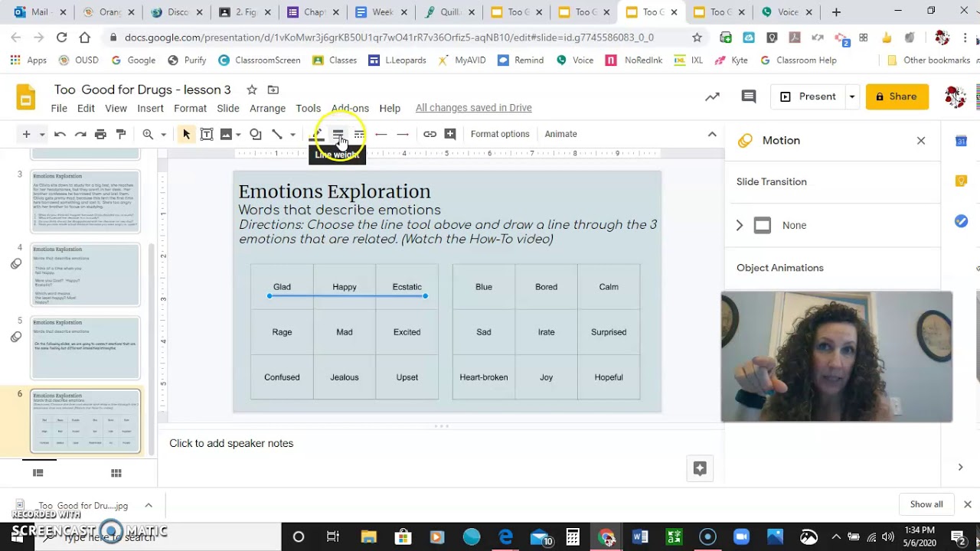Select the Line tool icon
The height and width of the screenshot is (551, 980).
[x=277, y=134]
